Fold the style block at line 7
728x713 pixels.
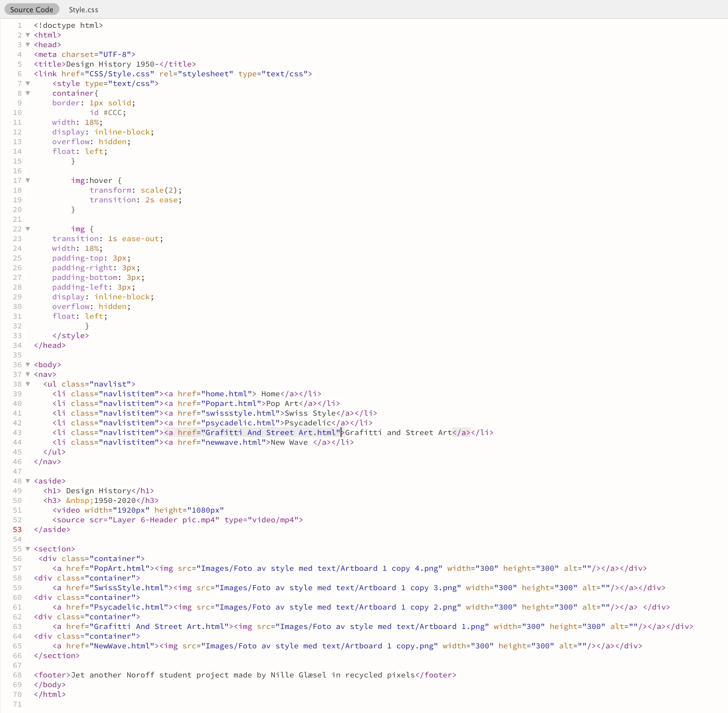(x=28, y=83)
